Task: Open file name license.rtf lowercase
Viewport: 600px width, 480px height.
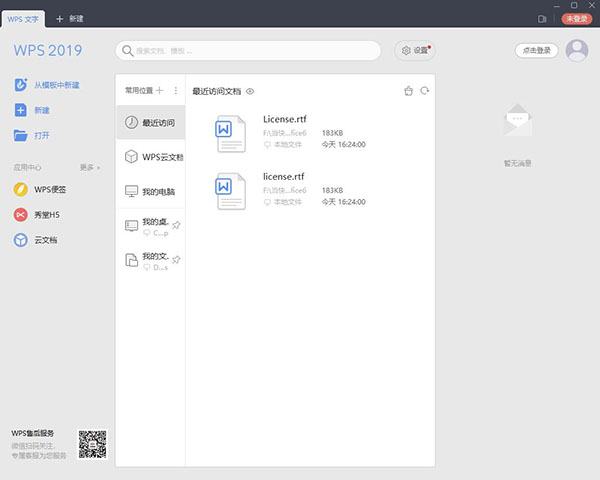Action: [x=284, y=176]
